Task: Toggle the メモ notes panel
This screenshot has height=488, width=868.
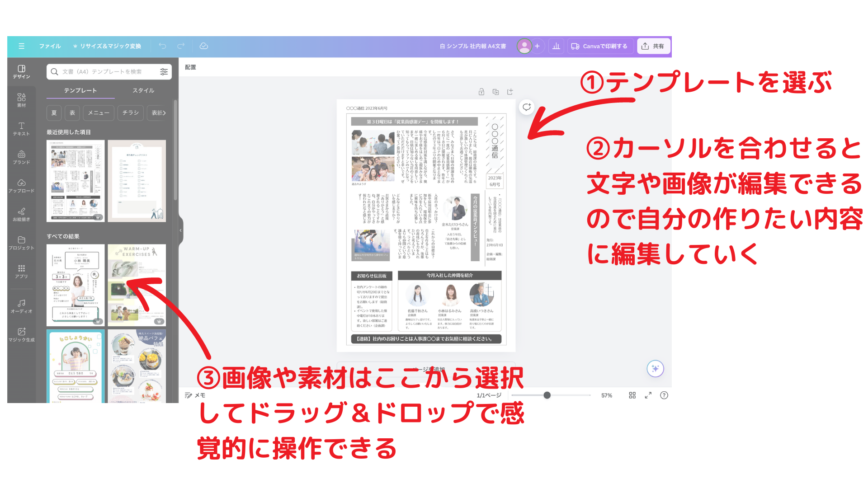Action: point(196,395)
